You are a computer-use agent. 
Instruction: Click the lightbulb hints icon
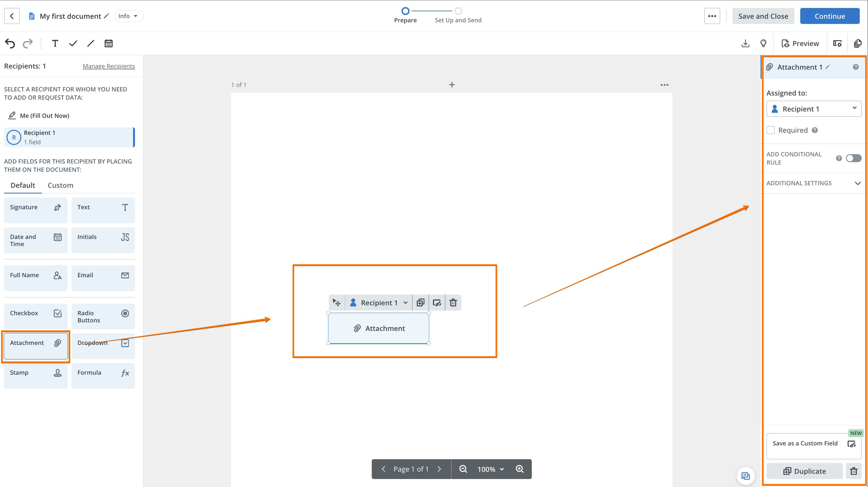[x=763, y=43]
